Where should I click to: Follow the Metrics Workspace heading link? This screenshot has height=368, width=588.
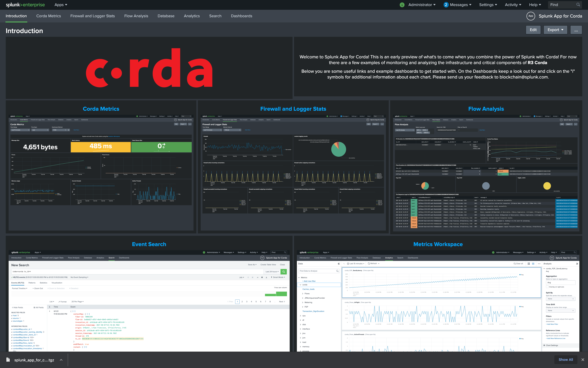438,244
